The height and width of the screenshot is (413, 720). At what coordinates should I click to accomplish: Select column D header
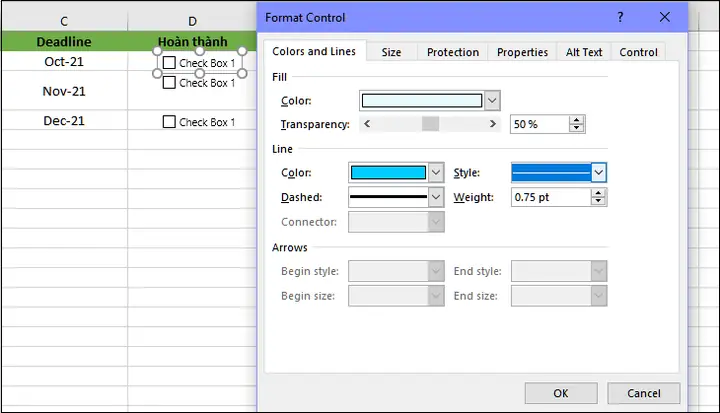[x=192, y=21]
